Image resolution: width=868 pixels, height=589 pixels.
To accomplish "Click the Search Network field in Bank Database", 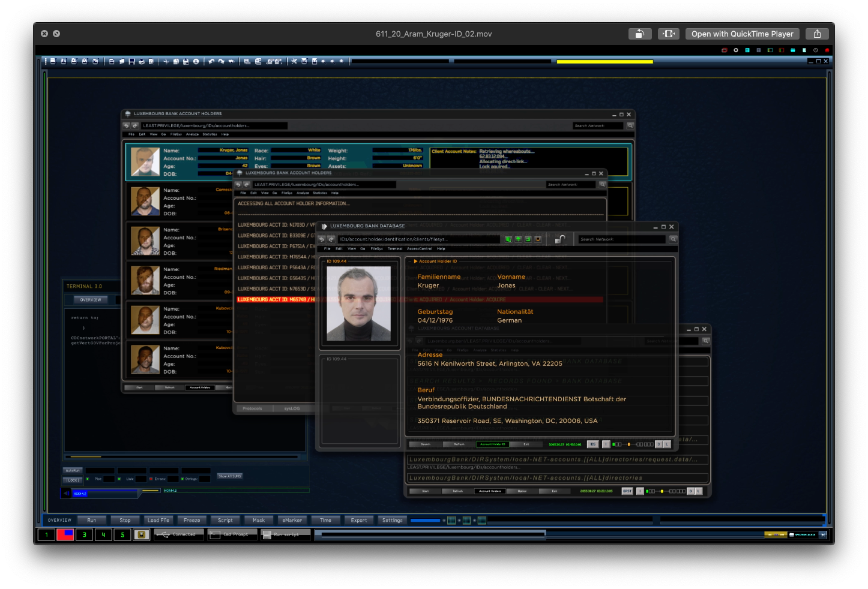I will 622,239.
